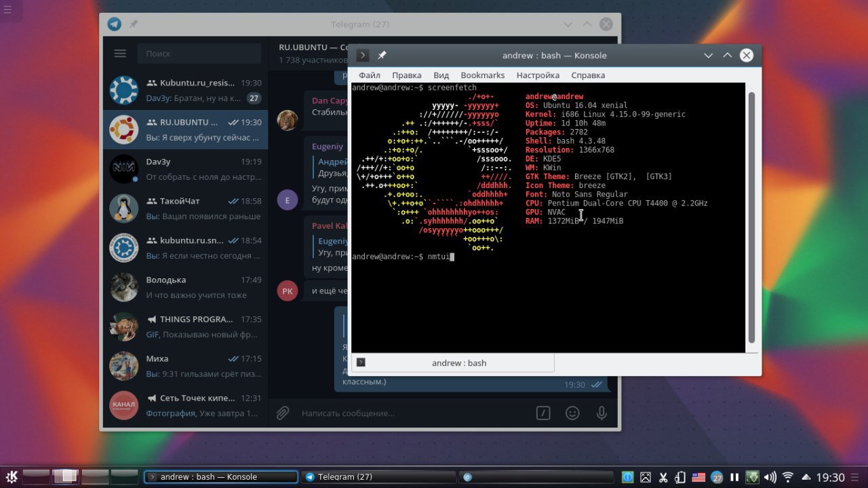This screenshot has width=868, height=488.
Task: Open the Файл menu in Konsole
Action: pos(370,75)
